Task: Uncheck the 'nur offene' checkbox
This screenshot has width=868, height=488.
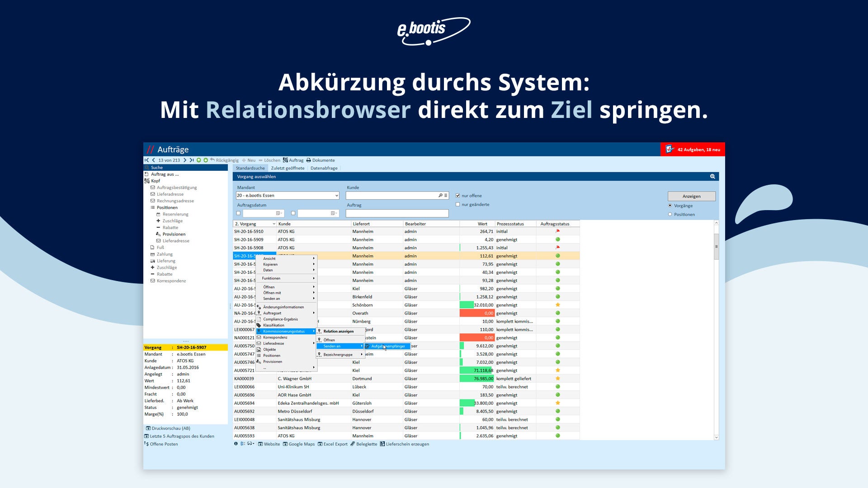Action: tap(458, 196)
